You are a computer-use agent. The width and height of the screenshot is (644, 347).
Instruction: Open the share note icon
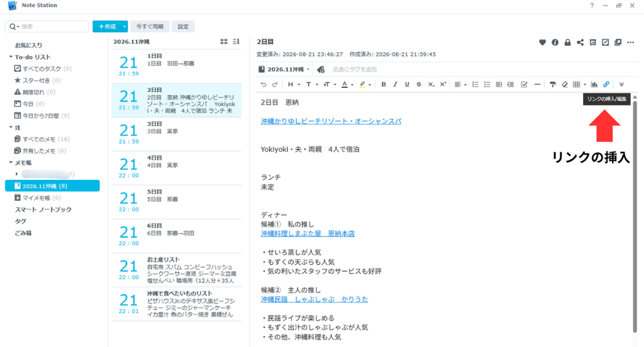(x=580, y=42)
